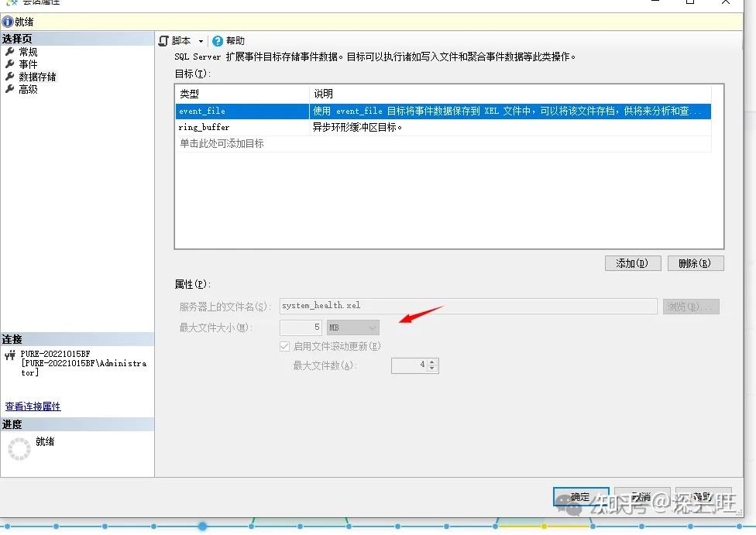Click the blue help question icon

tap(218, 42)
